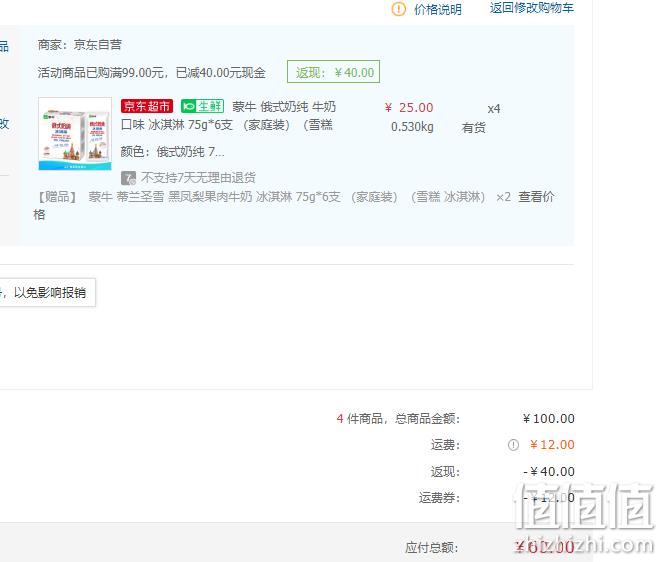Viewport: 663px width, 562px height.
Task: Click the merchant label 商家:京东自营
Action: pyautogui.click(x=79, y=44)
